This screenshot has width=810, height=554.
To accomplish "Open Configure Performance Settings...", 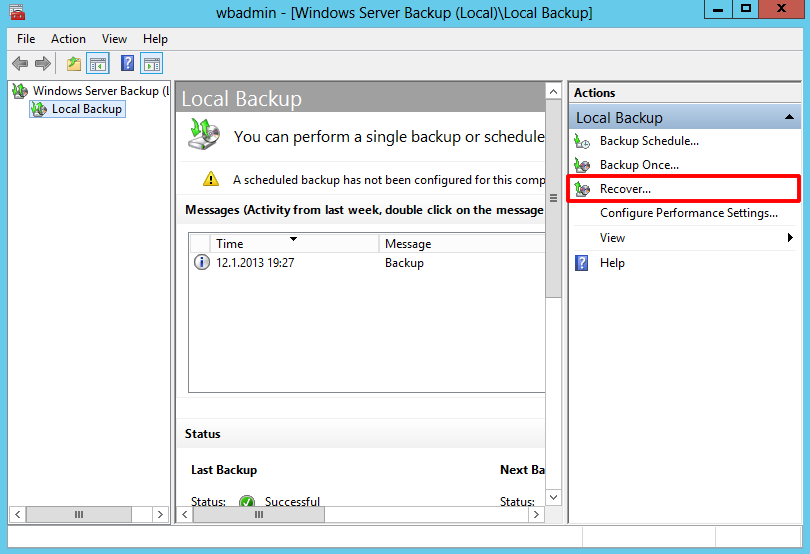I will click(689, 213).
